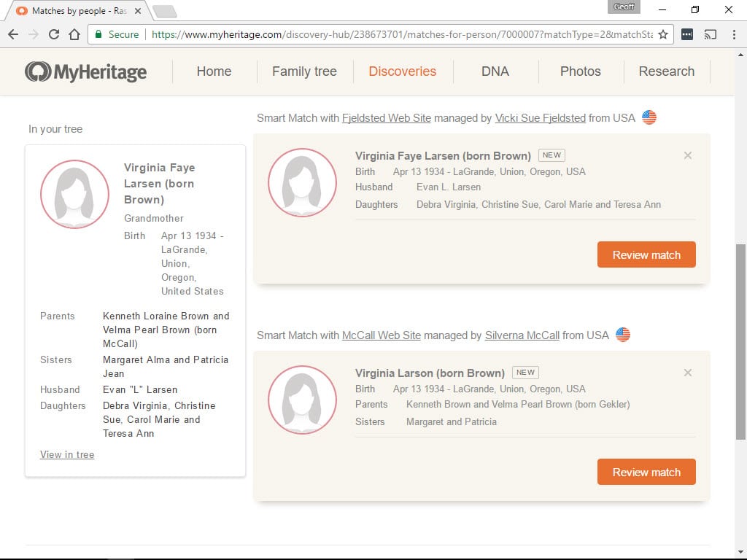Select the 'Matches by people' browser tab
Image resolution: width=747 pixels, height=560 pixels.
coord(79,11)
